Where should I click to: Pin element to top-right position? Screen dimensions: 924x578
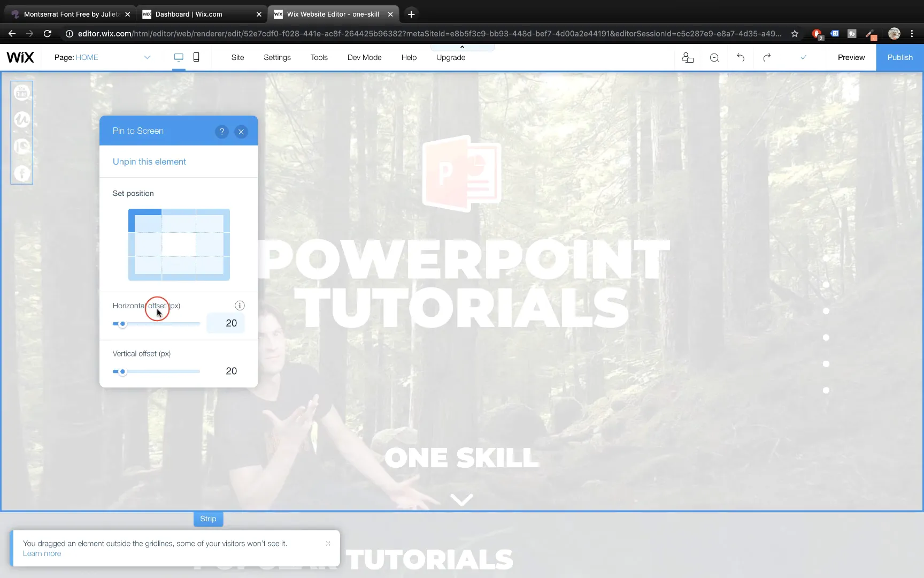213,220
